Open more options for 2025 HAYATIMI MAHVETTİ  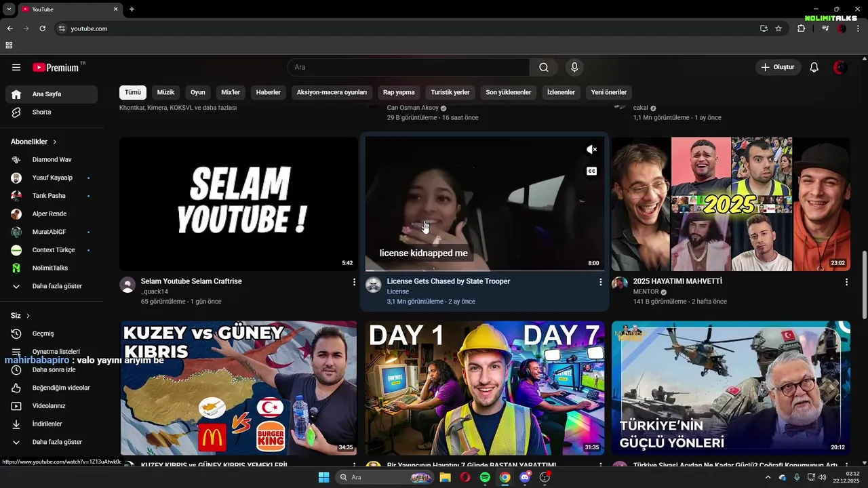(846, 281)
